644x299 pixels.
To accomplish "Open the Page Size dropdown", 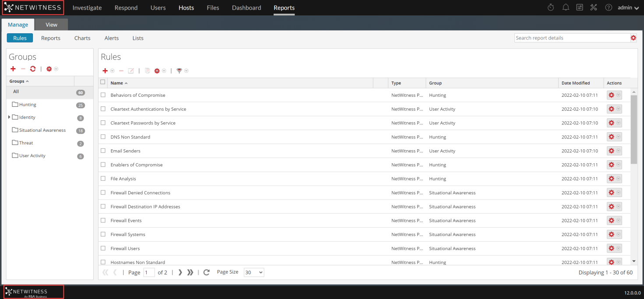I will click(254, 272).
